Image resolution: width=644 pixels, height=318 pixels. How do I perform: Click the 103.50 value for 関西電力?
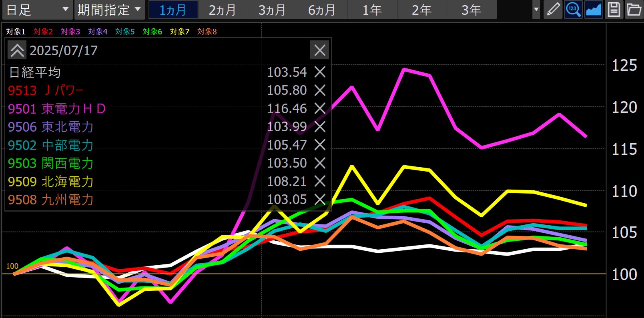pos(287,163)
